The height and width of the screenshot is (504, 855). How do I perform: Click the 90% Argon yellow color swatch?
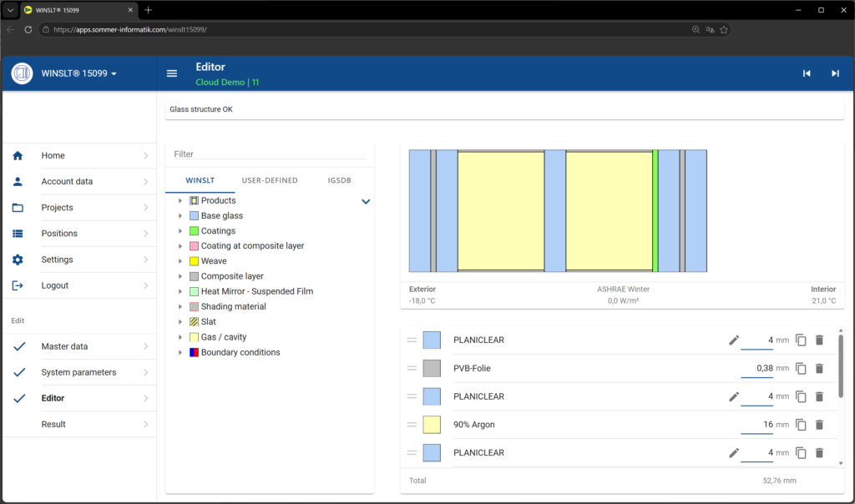coord(432,425)
